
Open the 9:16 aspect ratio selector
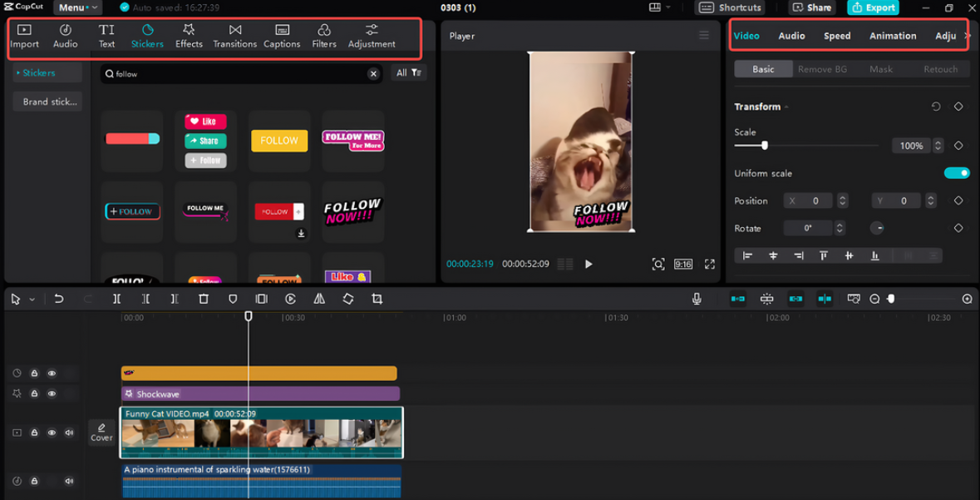point(683,264)
